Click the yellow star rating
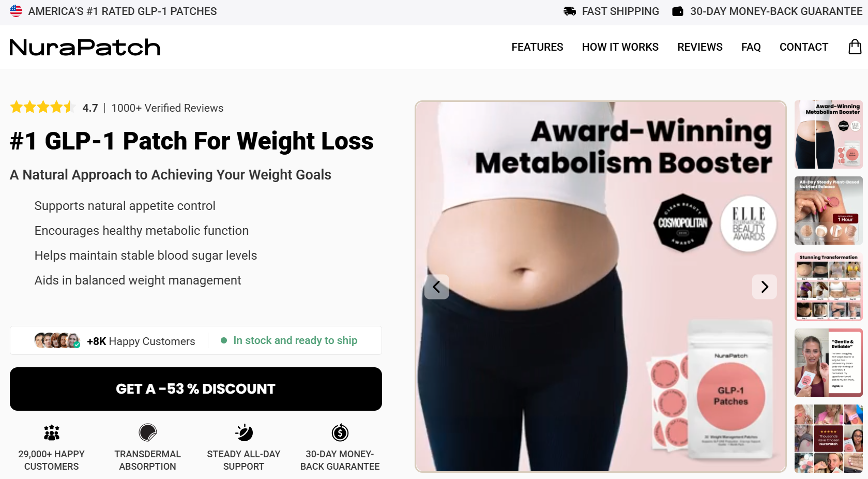 point(43,108)
